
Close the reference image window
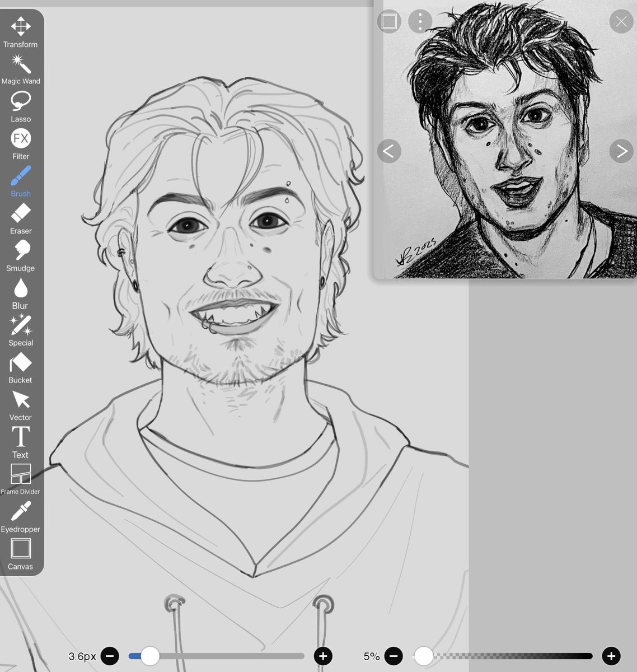click(621, 21)
